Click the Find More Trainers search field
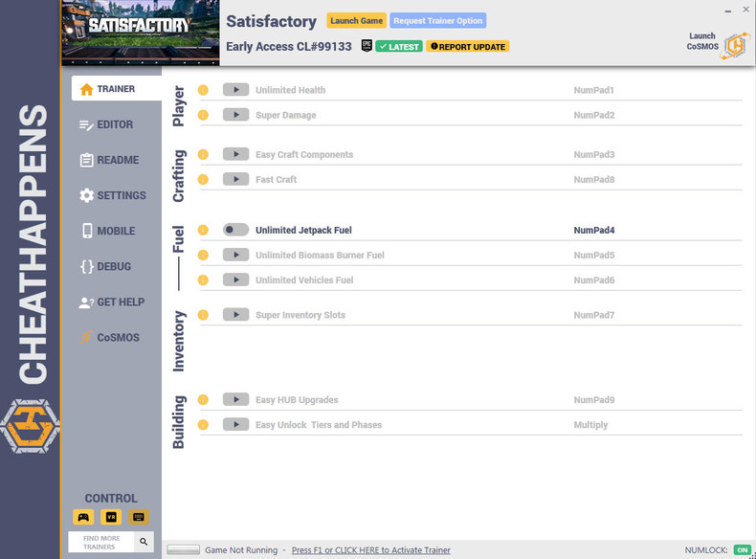Screen dimensions: 756x559 [101, 542]
